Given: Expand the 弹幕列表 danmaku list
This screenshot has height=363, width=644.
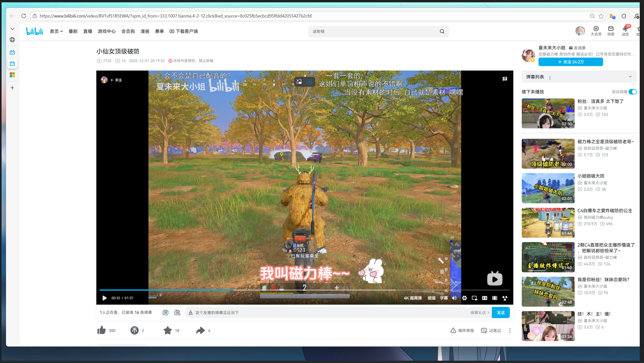Looking at the screenshot, I should 630,77.
